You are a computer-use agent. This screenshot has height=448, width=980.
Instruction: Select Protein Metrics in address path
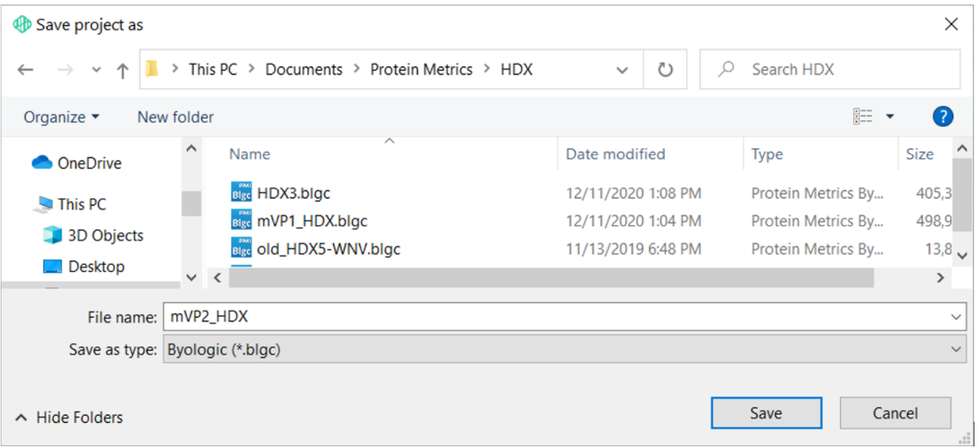pos(421,69)
